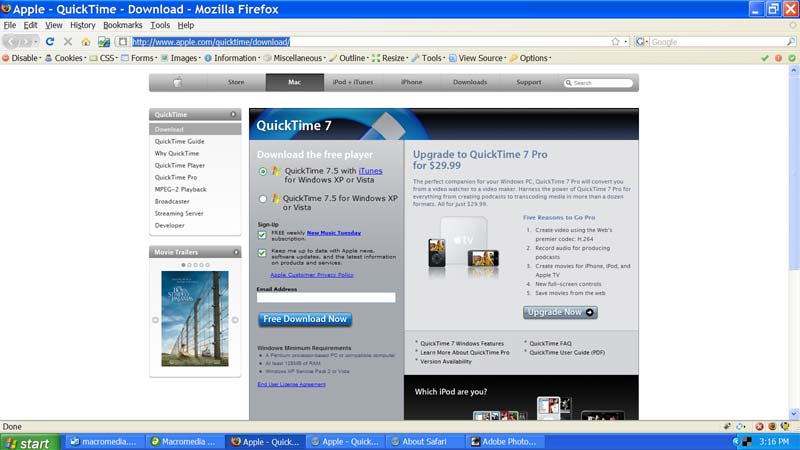This screenshot has width=800, height=450.
Task: Go to the Firefox home page icon
Action: pos(86,42)
